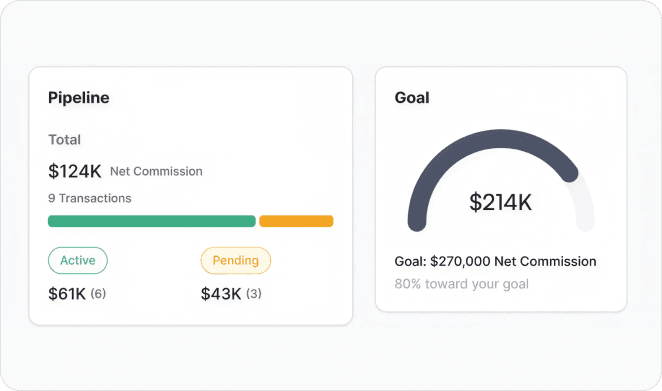The width and height of the screenshot is (662, 391).
Task: Click the 9 Transactions text
Action: (90, 198)
